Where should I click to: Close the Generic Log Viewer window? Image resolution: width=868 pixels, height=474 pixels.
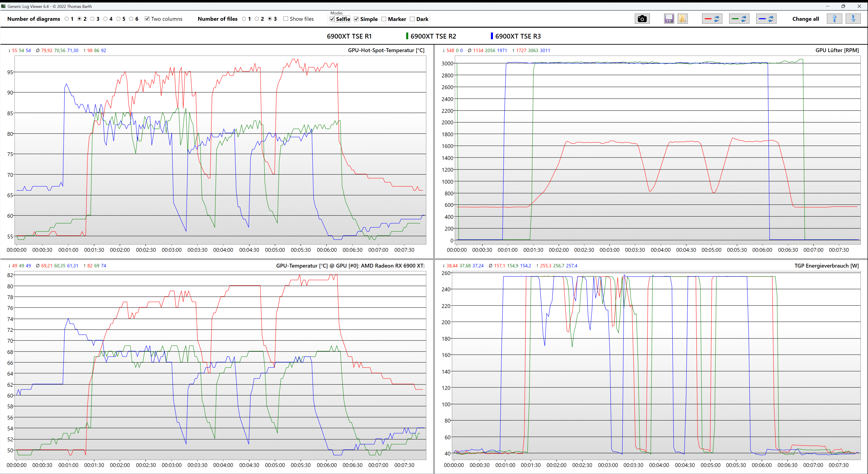point(859,6)
